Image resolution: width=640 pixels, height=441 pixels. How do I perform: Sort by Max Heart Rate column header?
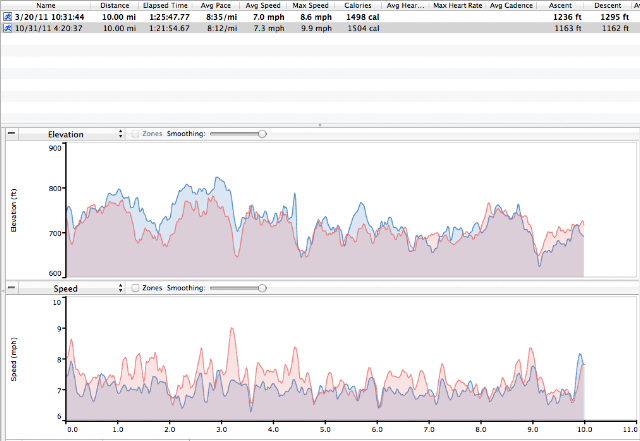458,5
